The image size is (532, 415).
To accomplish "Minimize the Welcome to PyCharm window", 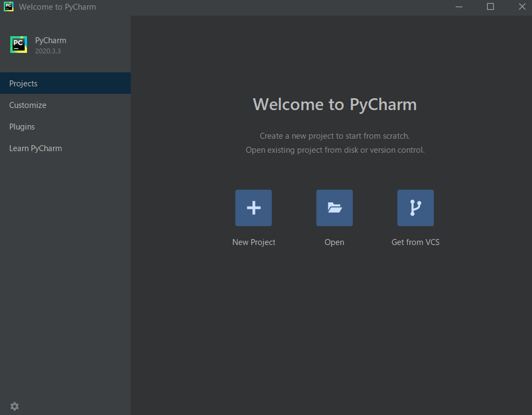I will coord(459,7).
